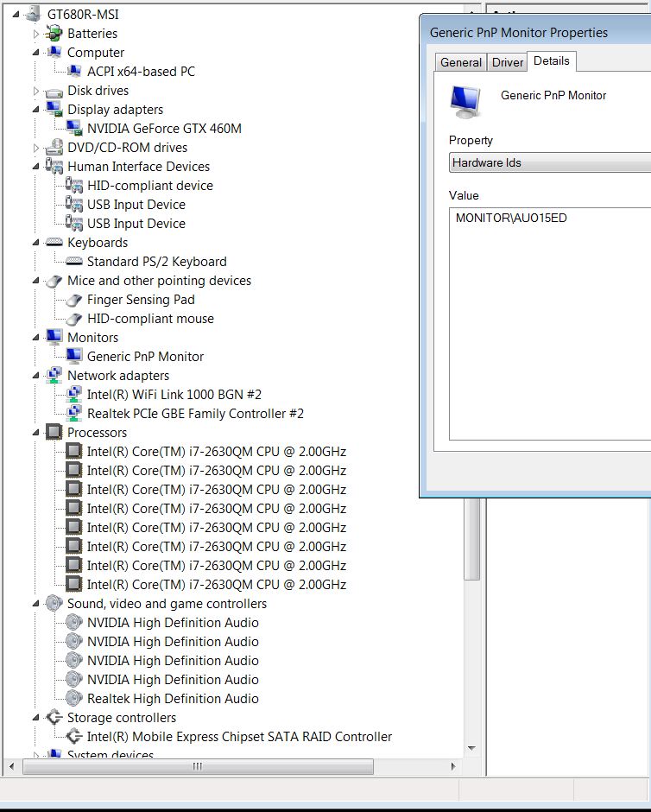Click the Realtek PCIe GBE Controller icon
Viewport: 651px width, 812px height.
click(x=73, y=413)
